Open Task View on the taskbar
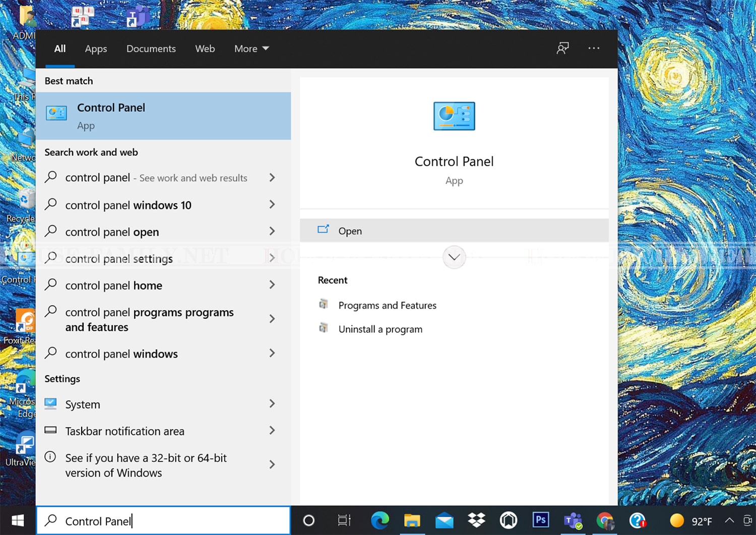 [x=344, y=520]
